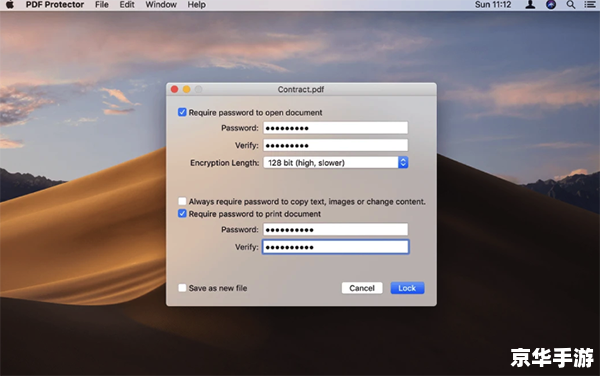Open the Help menu

click(x=197, y=5)
